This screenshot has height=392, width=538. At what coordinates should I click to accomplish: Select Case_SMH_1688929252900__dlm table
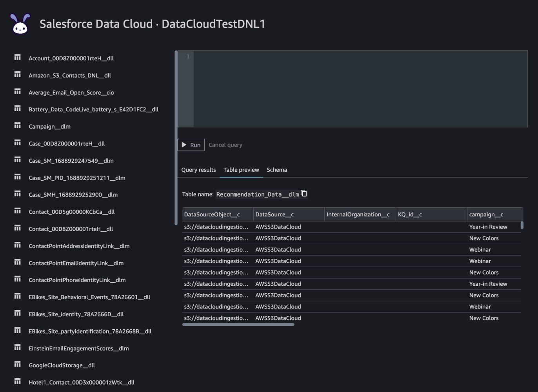[73, 195]
